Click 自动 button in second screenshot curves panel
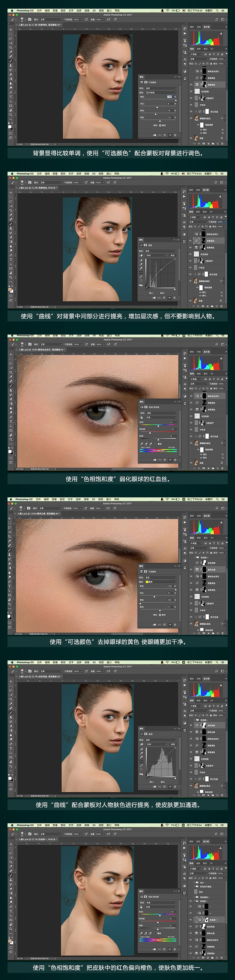235x980 pixels. click(172, 255)
